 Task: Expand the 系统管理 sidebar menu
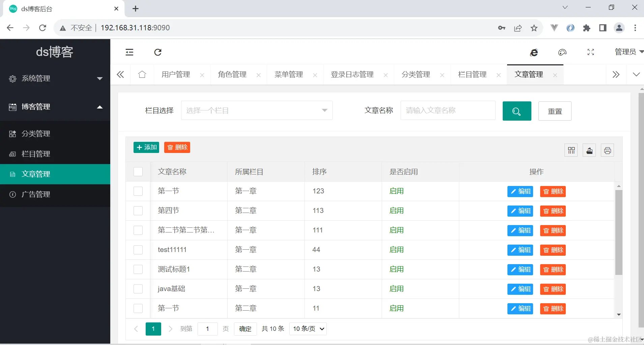55,79
